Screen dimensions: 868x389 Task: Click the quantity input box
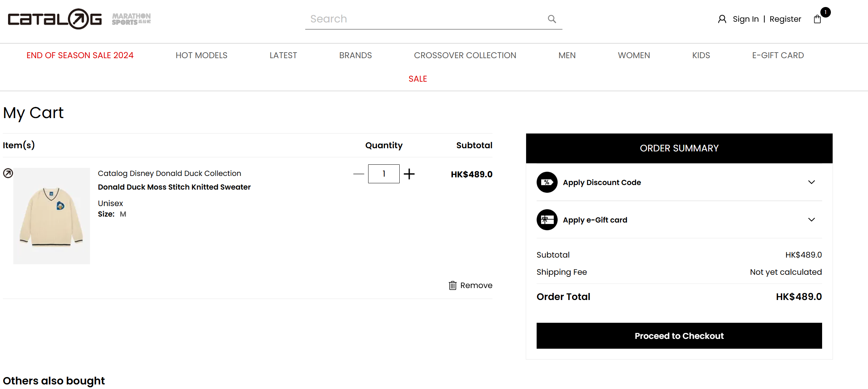tap(384, 174)
